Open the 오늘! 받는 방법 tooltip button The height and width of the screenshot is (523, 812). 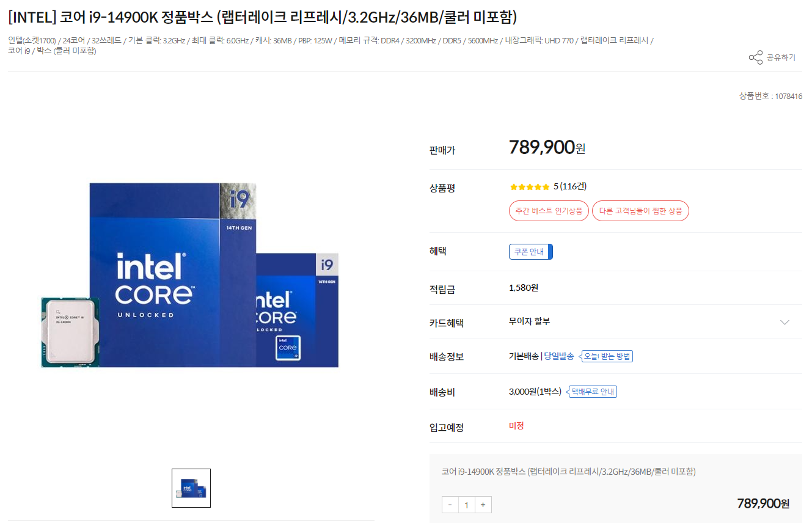tap(606, 356)
